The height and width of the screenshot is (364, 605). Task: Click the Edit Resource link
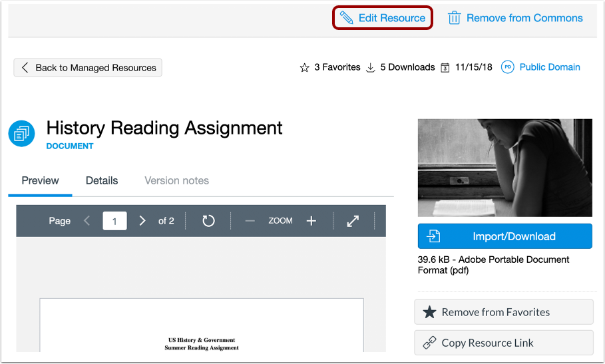383,18
